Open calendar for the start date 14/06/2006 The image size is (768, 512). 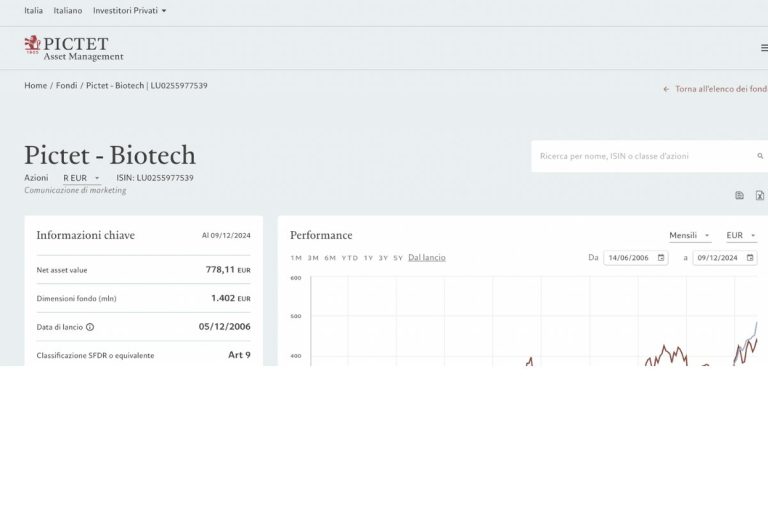coord(661,257)
